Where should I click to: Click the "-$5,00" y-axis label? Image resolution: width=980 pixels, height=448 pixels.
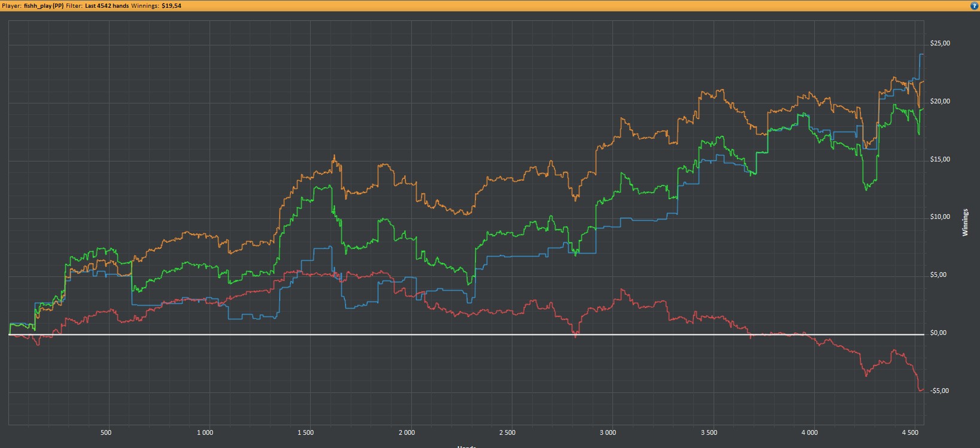tap(939, 391)
